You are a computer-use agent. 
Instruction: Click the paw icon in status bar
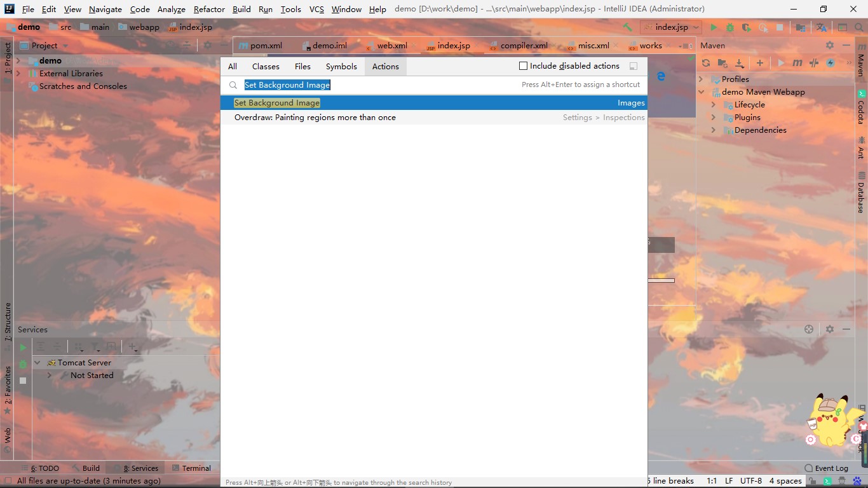(x=858, y=481)
